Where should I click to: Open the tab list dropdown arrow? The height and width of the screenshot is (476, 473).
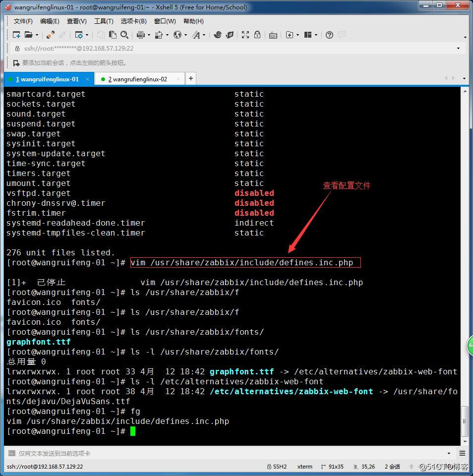(464, 79)
